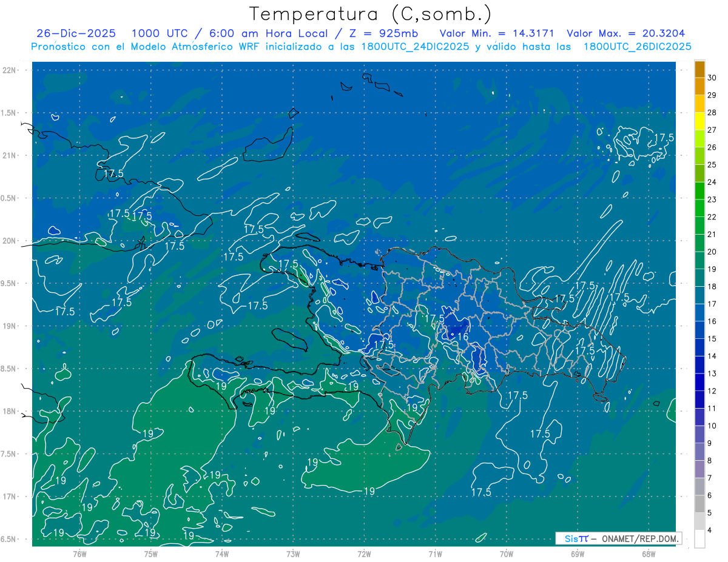Click the color scale value 24
Screen dimensions: 728x562
point(712,182)
